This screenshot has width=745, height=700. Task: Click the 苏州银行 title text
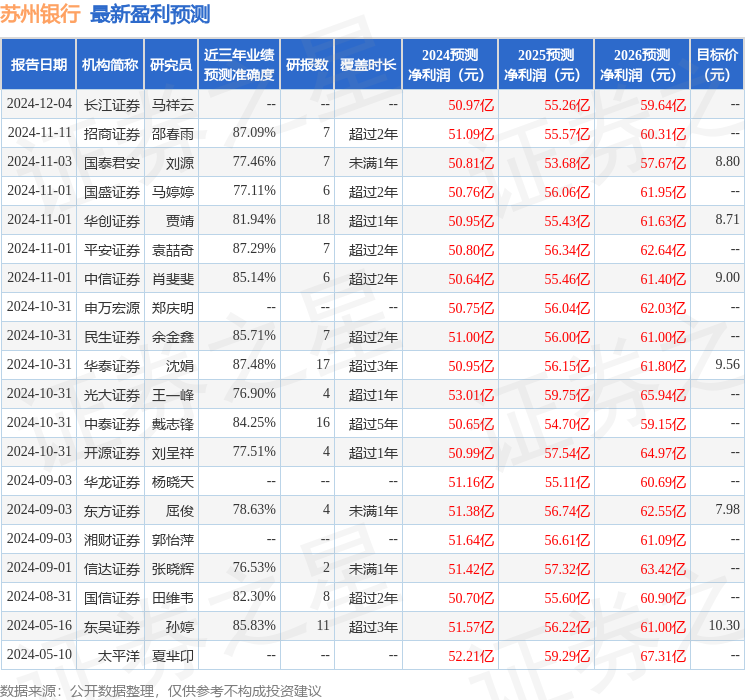40,14
